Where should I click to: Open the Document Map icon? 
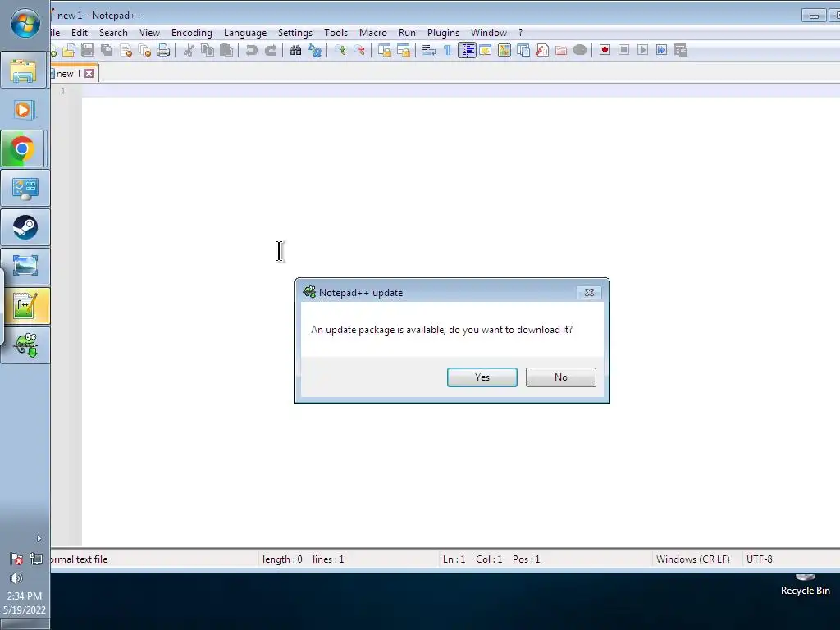(504, 50)
